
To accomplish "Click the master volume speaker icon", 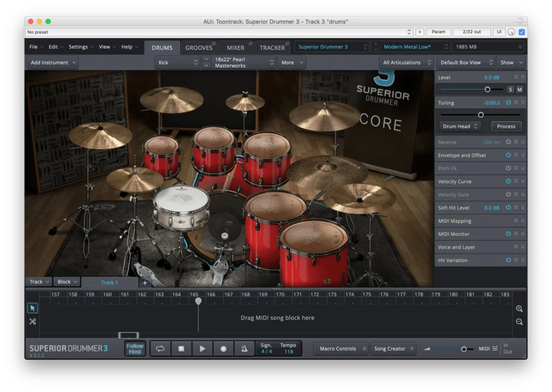I will (427, 349).
